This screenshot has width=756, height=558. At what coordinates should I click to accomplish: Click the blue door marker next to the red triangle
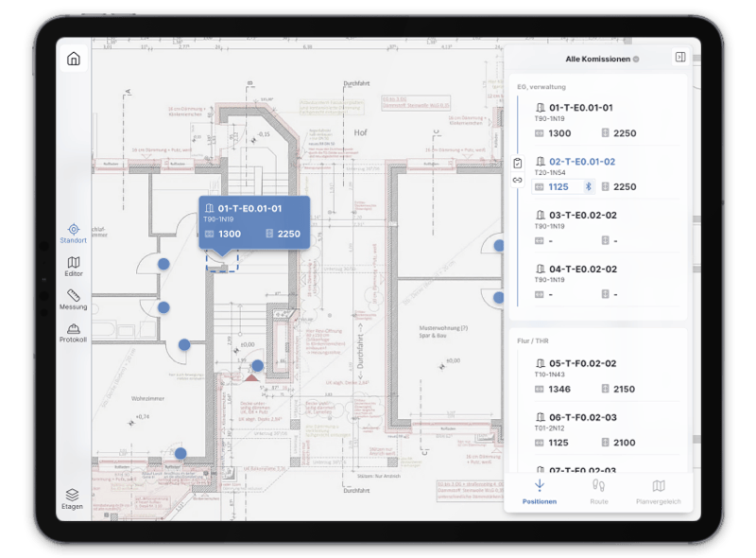tap(257, 365)
